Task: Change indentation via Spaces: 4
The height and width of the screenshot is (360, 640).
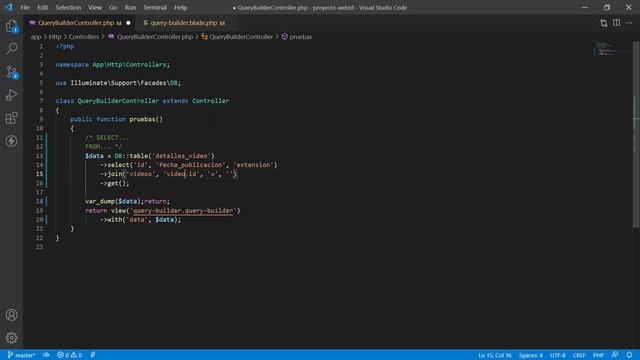Action: [x=531, y=355]
